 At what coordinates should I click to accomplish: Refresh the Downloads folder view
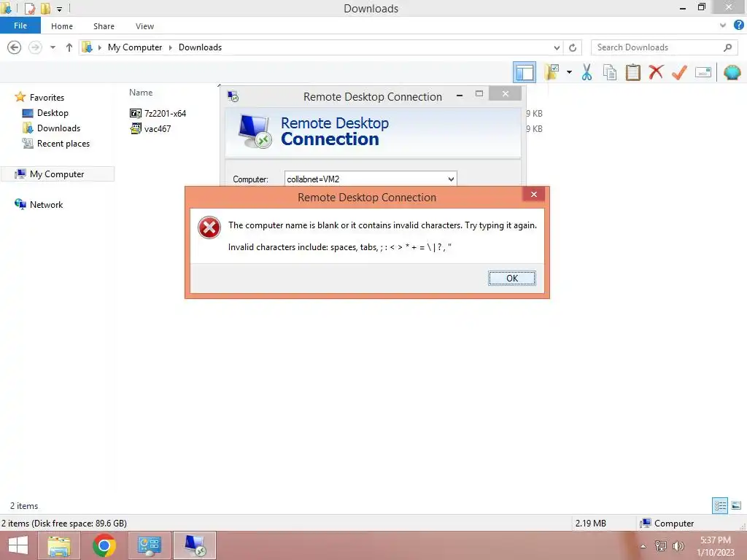tap(573, 47)
